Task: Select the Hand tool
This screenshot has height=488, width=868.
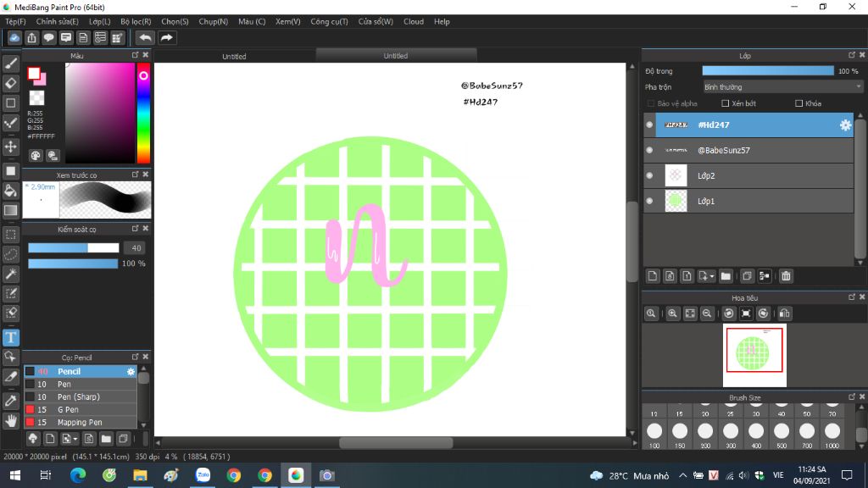Action: point(10,421)
